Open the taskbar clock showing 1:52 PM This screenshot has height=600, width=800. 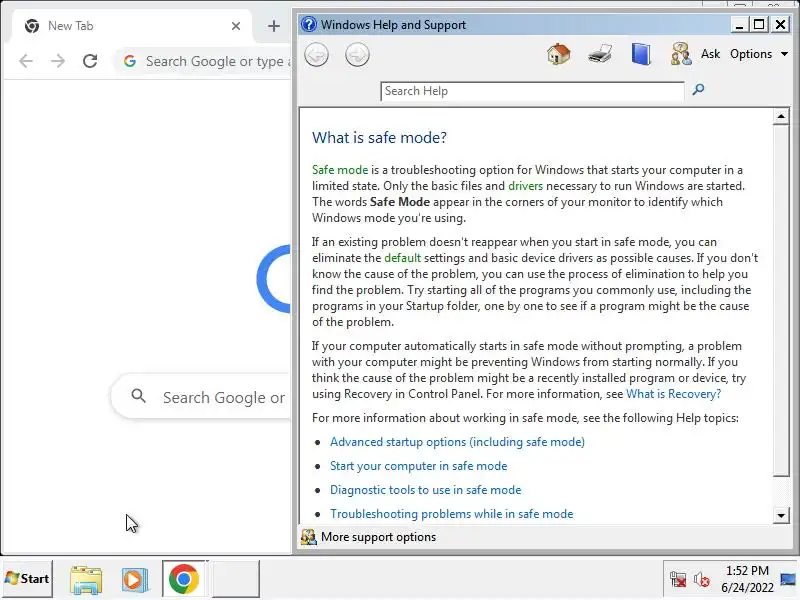tap(747, 579)
